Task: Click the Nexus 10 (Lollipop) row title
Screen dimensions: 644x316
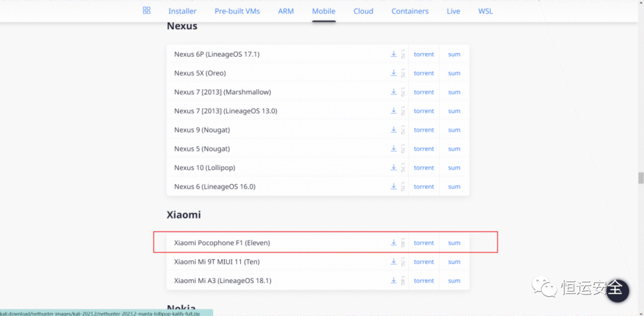Action: coord(205,168)
